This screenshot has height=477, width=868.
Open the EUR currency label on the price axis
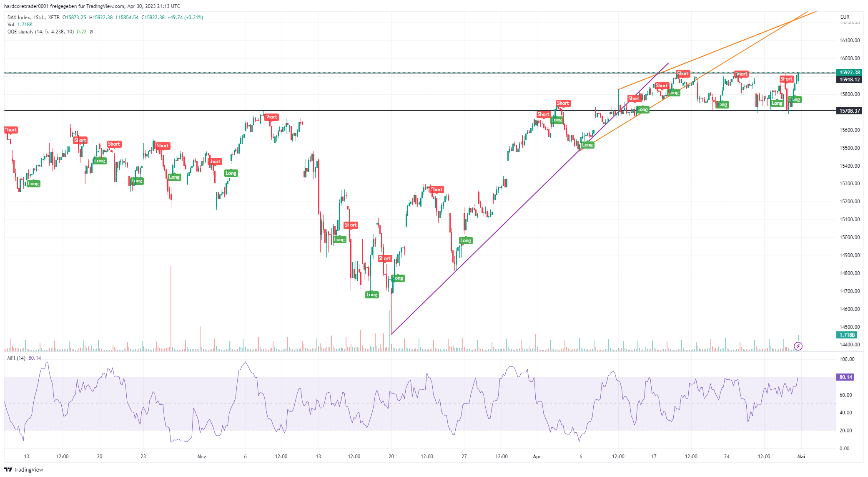pos(845,17)
